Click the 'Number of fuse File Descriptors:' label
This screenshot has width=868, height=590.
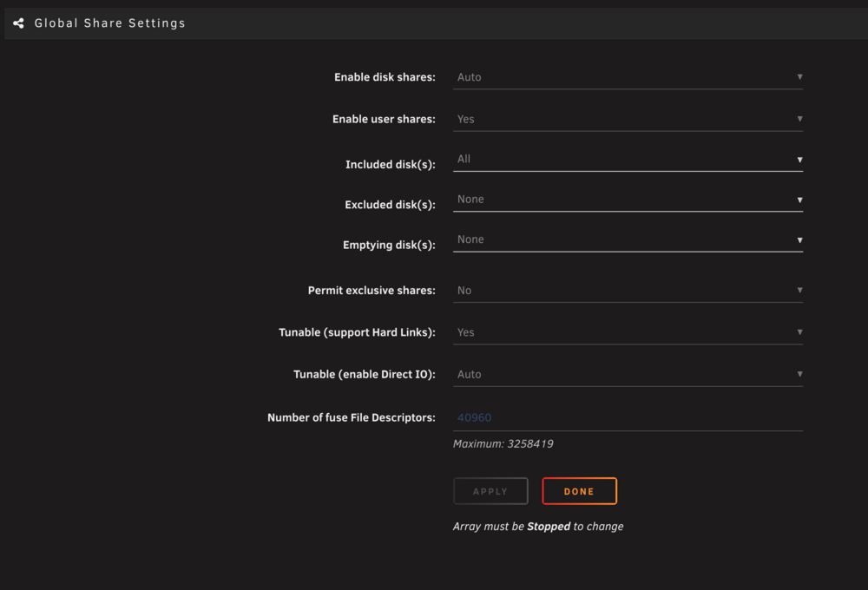coord(352,418)
